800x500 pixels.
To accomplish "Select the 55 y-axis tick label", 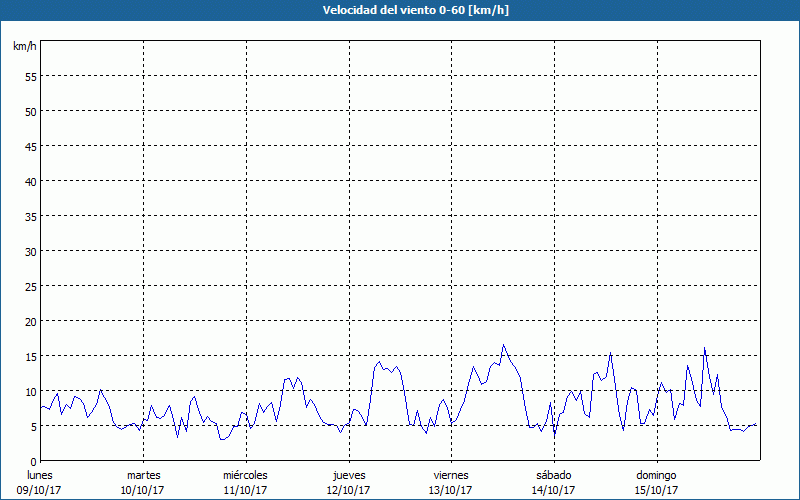I will tap(30, 76).
